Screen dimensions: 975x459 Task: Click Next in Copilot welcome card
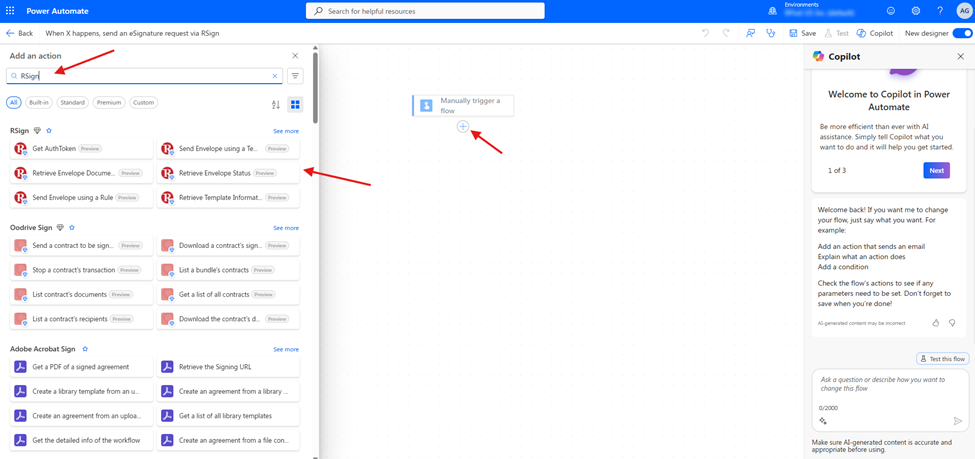click(x=936, y=171)
